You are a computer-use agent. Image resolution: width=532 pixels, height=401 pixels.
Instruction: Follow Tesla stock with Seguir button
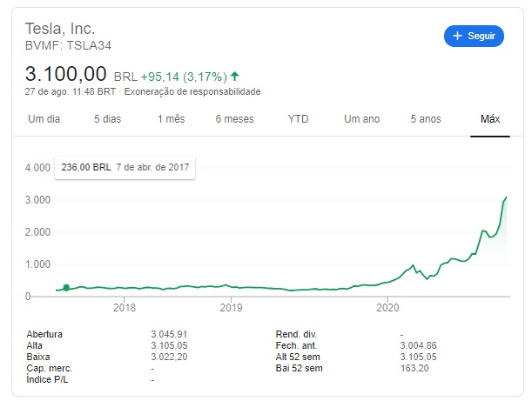coord(474,36)
